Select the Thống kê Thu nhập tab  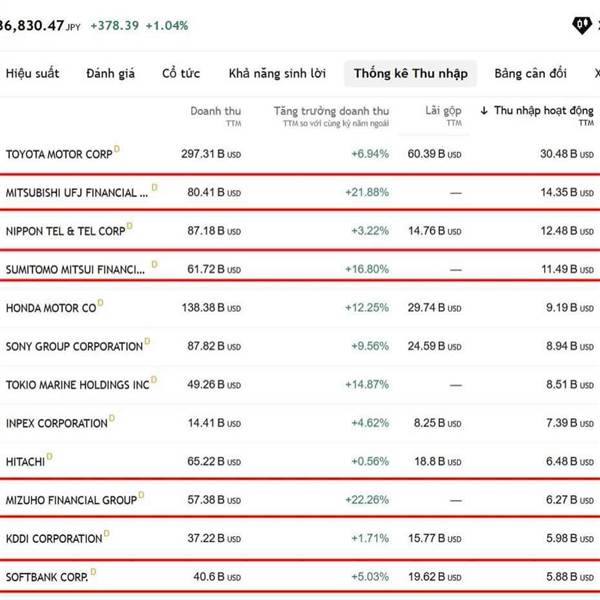coord(411,73)
